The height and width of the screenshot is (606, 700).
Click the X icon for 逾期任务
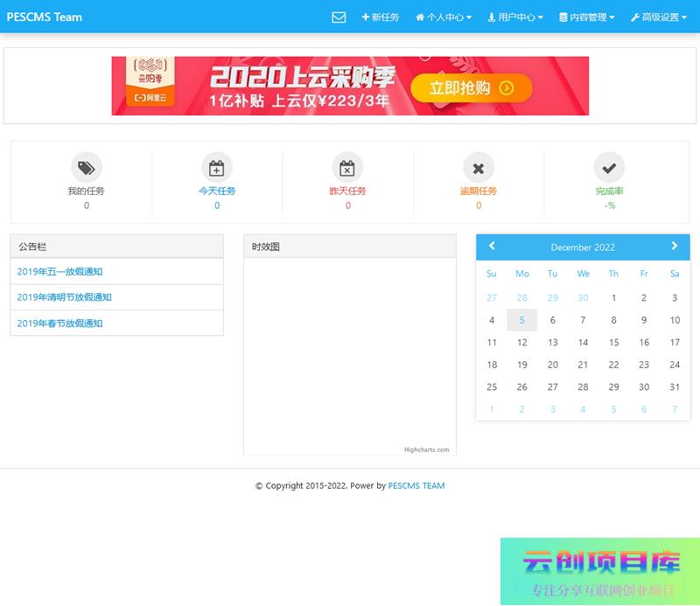pyautogui.click(x=479, y=168)
